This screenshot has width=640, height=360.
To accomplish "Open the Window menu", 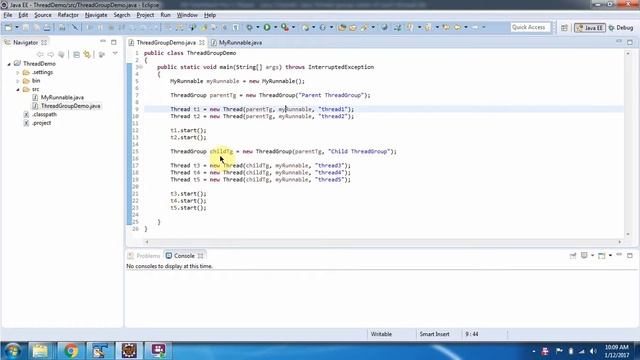I will point(187,15).
